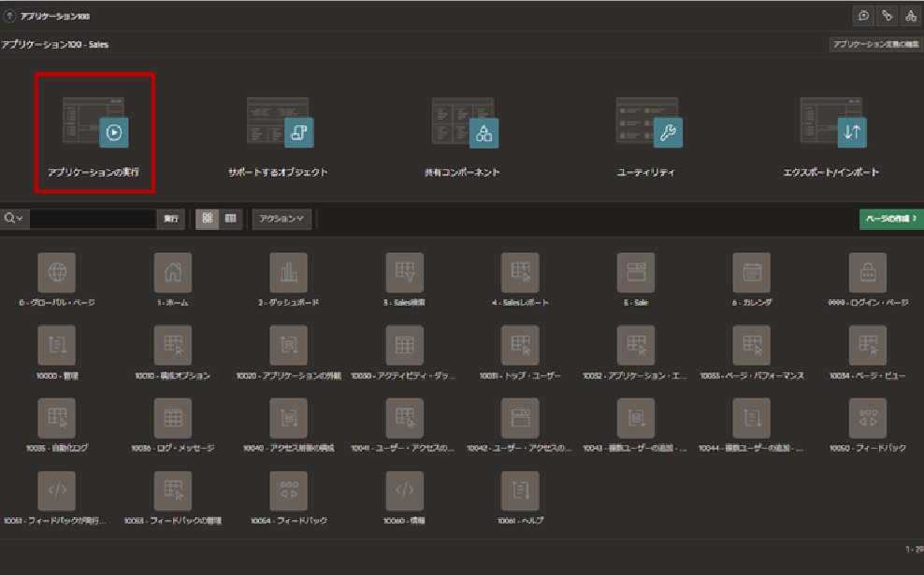Expand the search column selector magnifier dropdown
924x575 pixels.
(x=14, y=218)
